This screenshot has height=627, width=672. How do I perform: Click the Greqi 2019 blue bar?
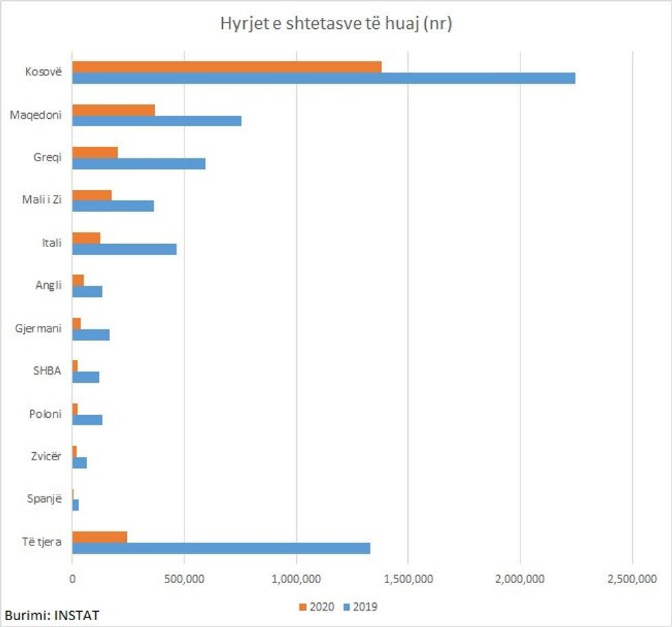pyautogui.click(x=139, y=163)
